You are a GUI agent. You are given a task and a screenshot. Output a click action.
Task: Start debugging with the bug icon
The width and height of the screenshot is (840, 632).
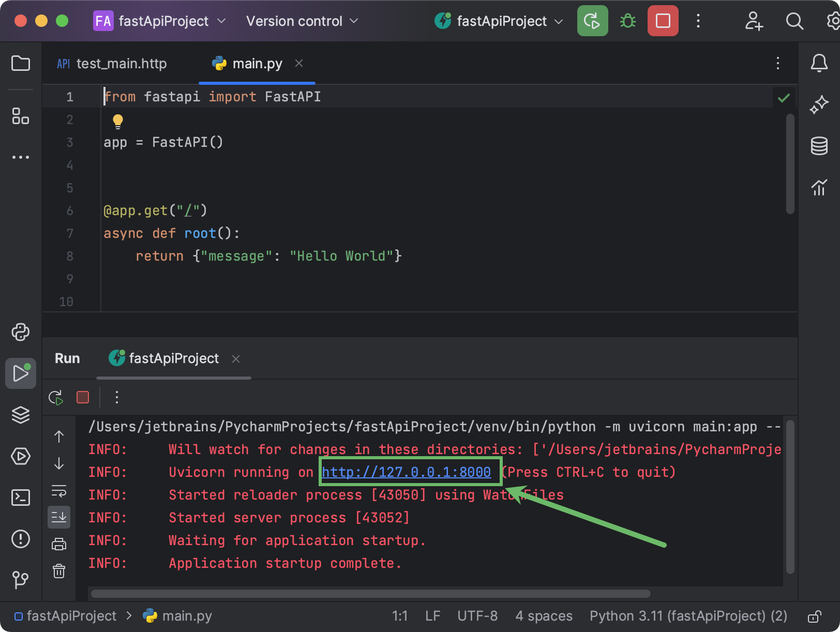(627, 21)
